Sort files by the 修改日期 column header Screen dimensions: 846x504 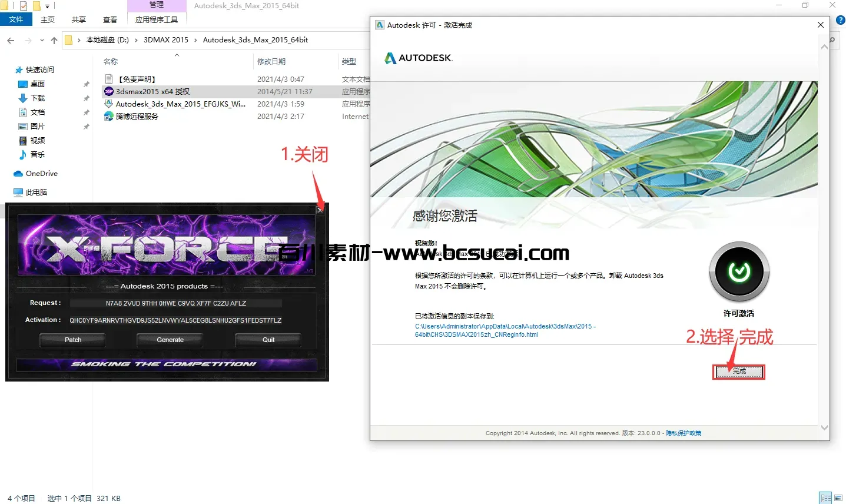click(x=271, y=61)
